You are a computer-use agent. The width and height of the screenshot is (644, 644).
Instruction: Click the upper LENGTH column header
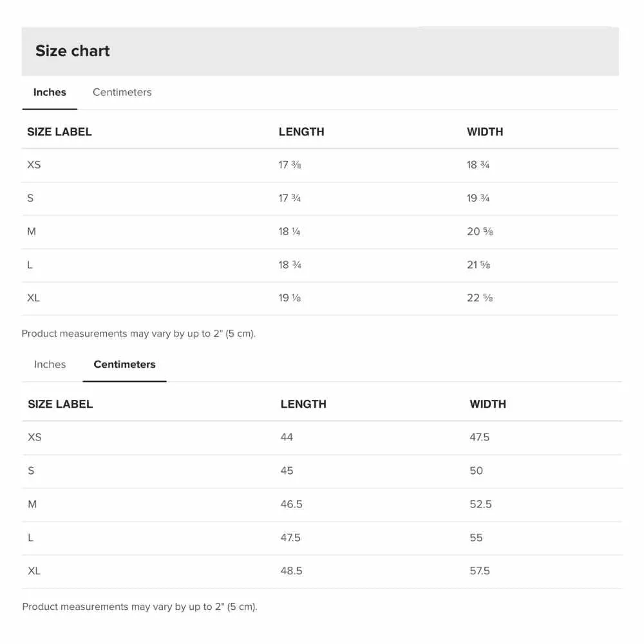tap(301, 132)
